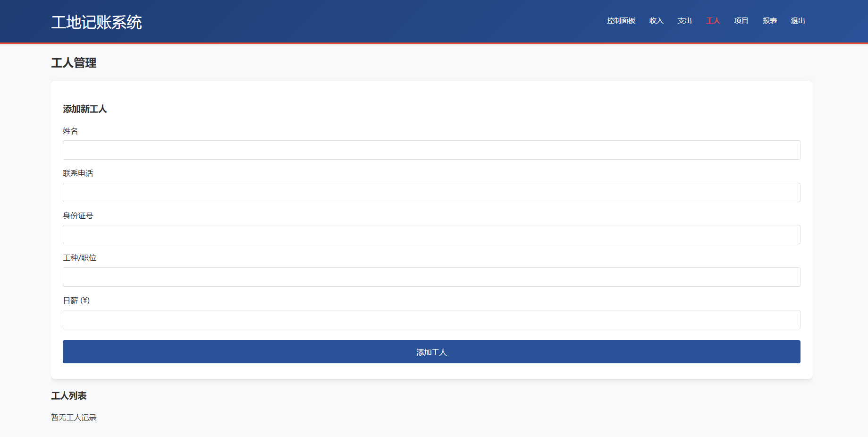Click into the 联系电话 text box

point(431,193)
